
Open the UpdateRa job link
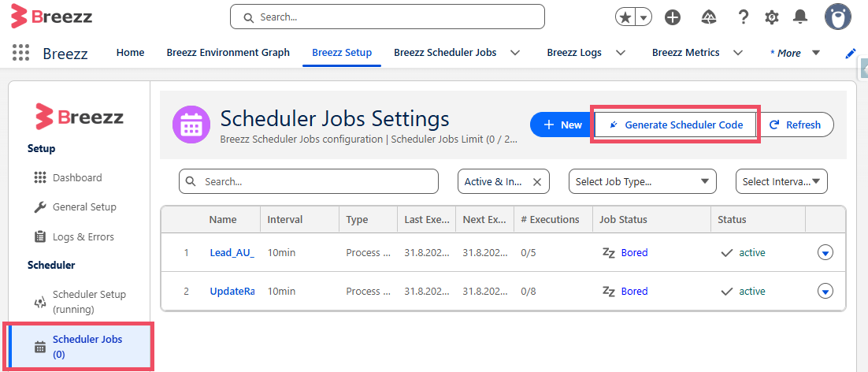tap(232, 291)
